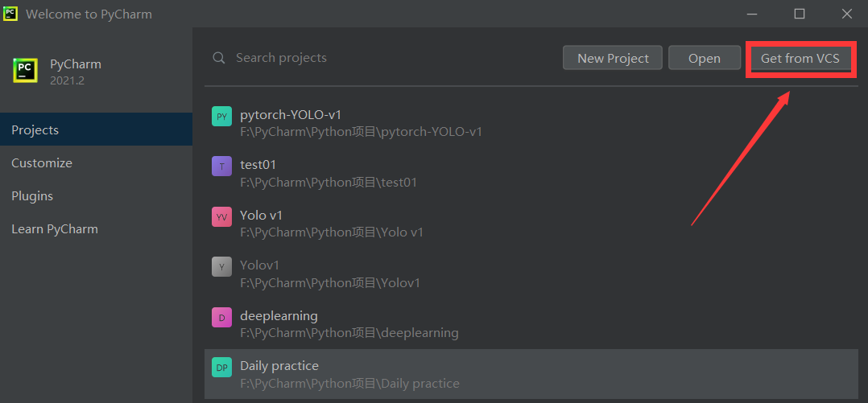Click the Open button
The image size is (868, 403).
point(704,58)
